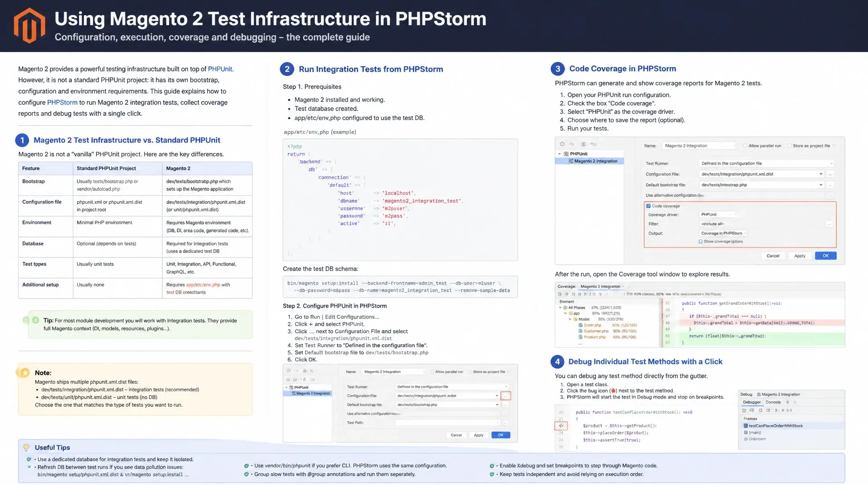Image resolution: width=868 pixels, height=485 pixels.
Task: Open Configuration File dropdown arrow in Code coverage dialog
Action: click(821, 174)
